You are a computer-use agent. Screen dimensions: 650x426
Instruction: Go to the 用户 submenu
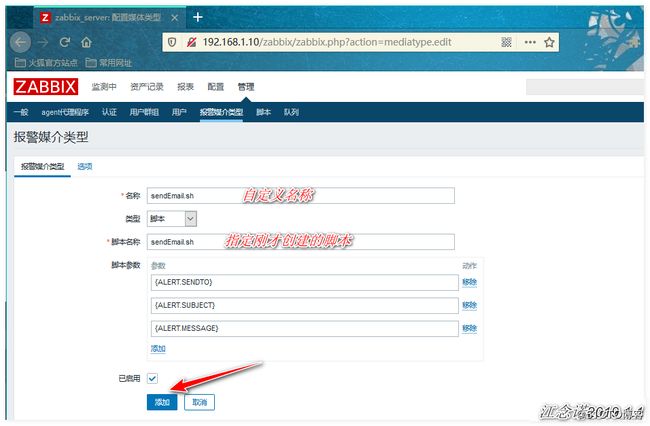point(179,112)
